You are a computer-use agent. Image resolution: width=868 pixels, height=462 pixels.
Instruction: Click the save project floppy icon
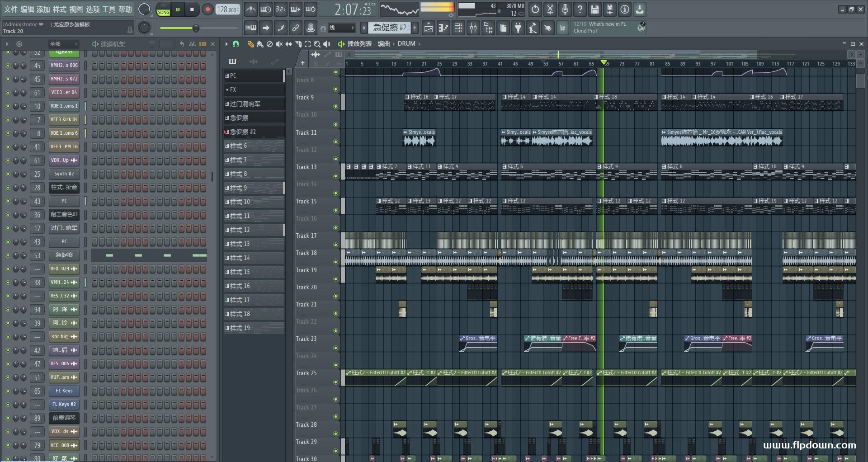coord(594,9)
